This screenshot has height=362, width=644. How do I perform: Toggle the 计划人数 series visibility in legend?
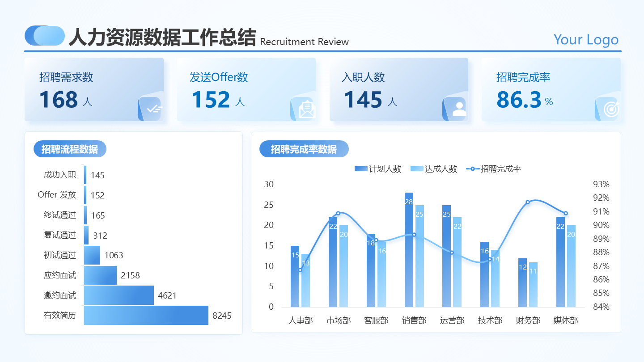[x=378, y=169]
